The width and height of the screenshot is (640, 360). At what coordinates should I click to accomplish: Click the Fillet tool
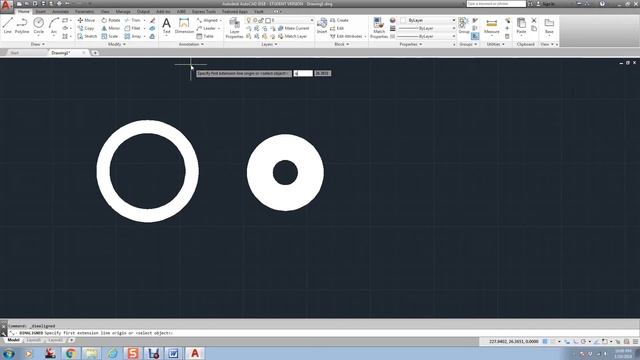[133, 28]
